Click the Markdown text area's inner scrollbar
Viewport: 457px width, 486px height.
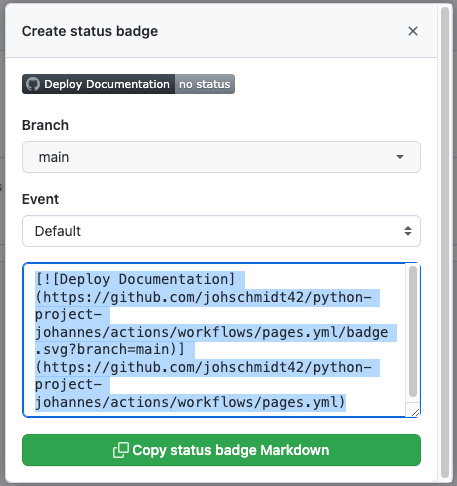413,332
